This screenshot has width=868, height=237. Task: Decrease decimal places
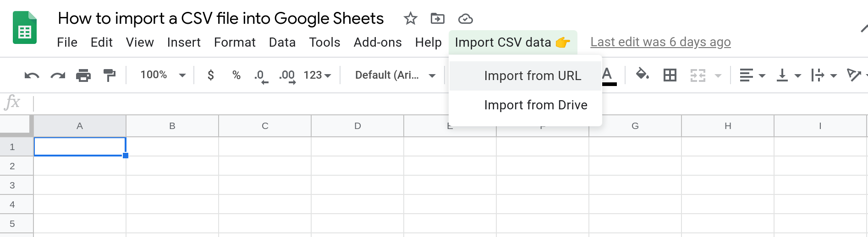click(x=261, y=76)
